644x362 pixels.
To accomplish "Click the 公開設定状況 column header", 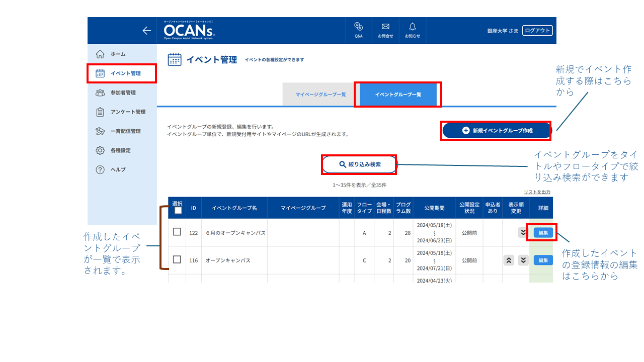I will point(469,208).
